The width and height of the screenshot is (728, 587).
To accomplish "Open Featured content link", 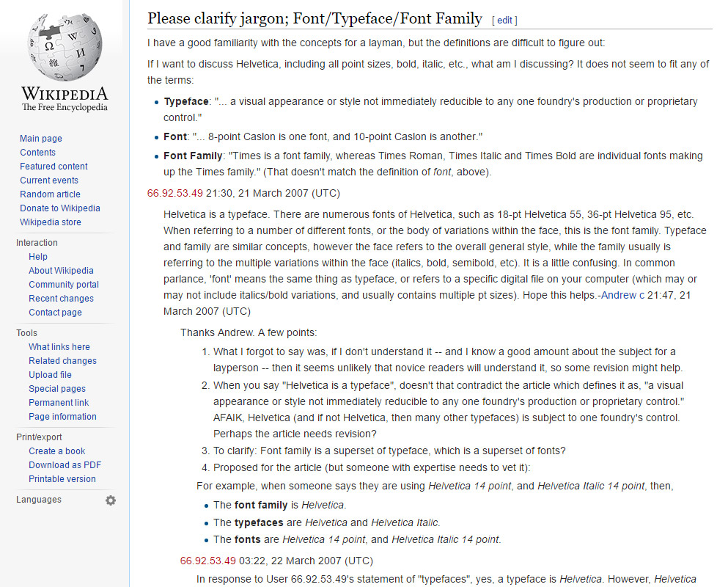I will coord(54,167).
